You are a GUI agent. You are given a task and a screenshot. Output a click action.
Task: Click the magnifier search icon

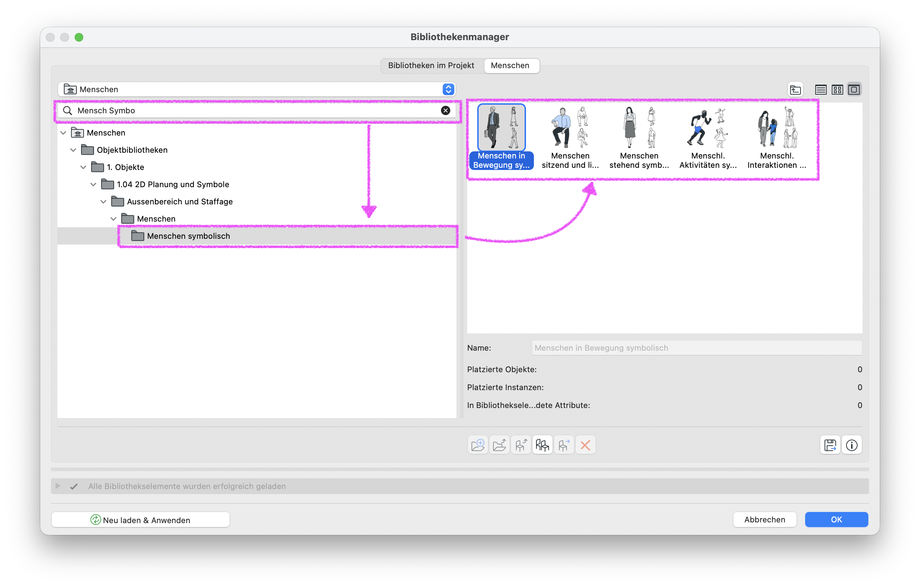coord(67,110)
